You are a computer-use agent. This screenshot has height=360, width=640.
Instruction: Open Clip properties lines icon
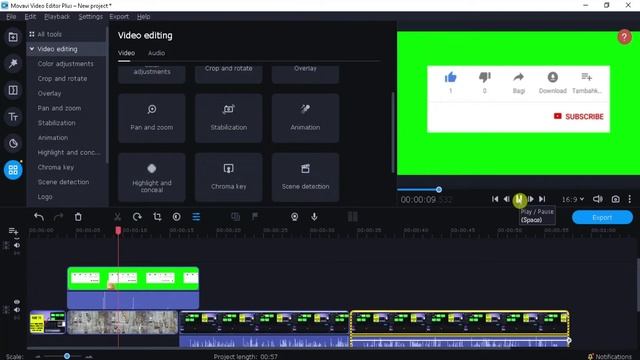pos(196,217)
